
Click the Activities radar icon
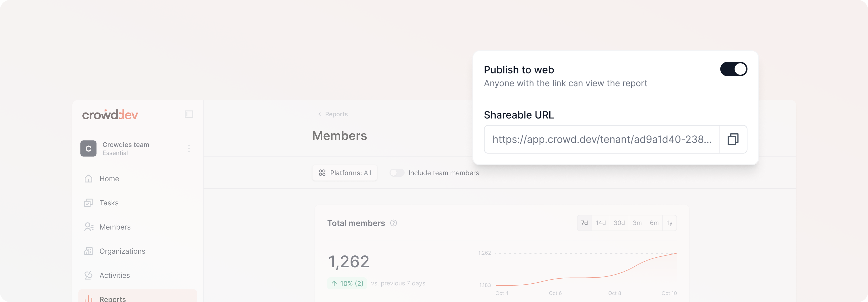tap(88, 275)
